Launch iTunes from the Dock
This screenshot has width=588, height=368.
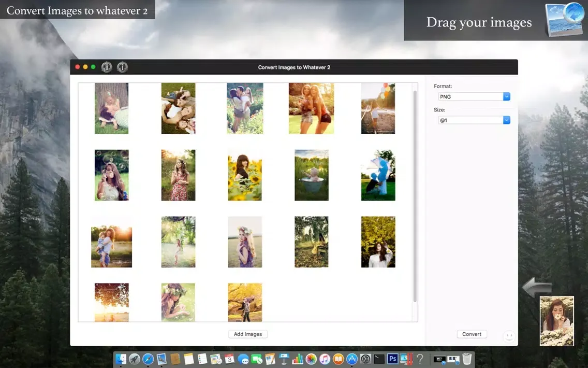point(324,359)
